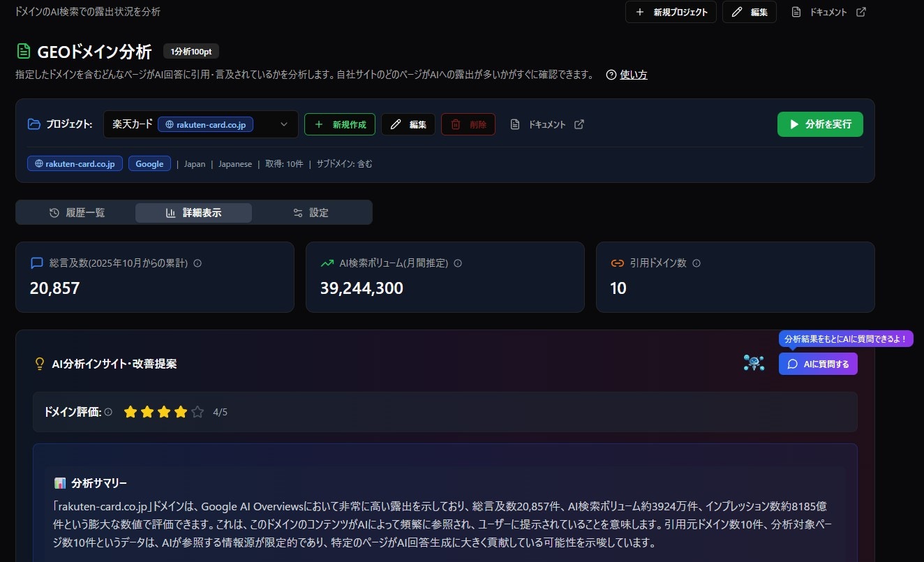The width and height of the screenshot is (924, 562).
Task: Click the rakuten-card.co.jp tag below project row
Action: click(75, 164)
